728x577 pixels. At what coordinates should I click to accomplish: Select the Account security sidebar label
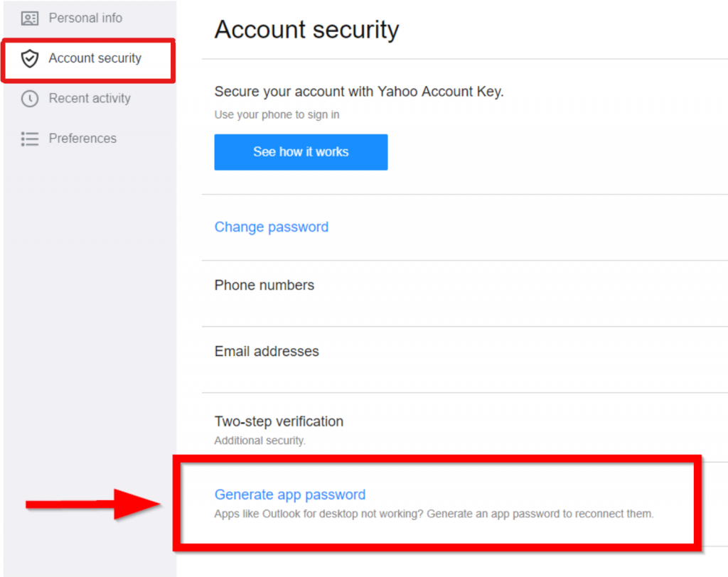95,58
